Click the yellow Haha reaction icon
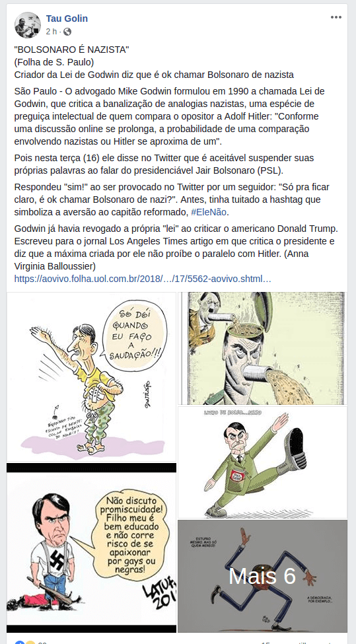This screenshot has width=356, height=644. (x=30, y=643)
